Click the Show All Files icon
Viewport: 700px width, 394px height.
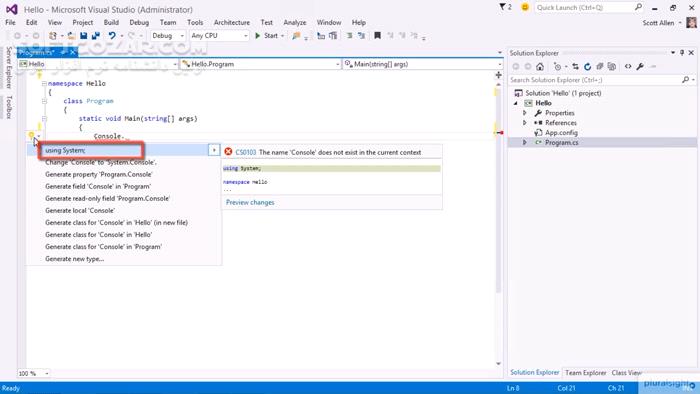point(612,66)
